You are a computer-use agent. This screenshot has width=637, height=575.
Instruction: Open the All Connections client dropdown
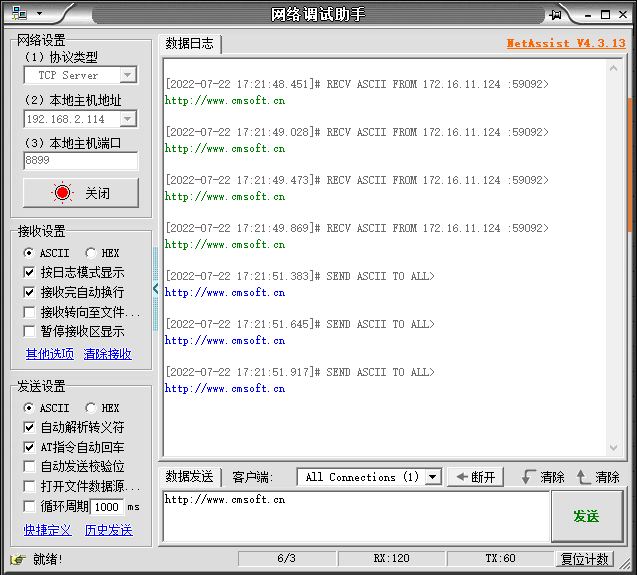[x=432, y=477]
